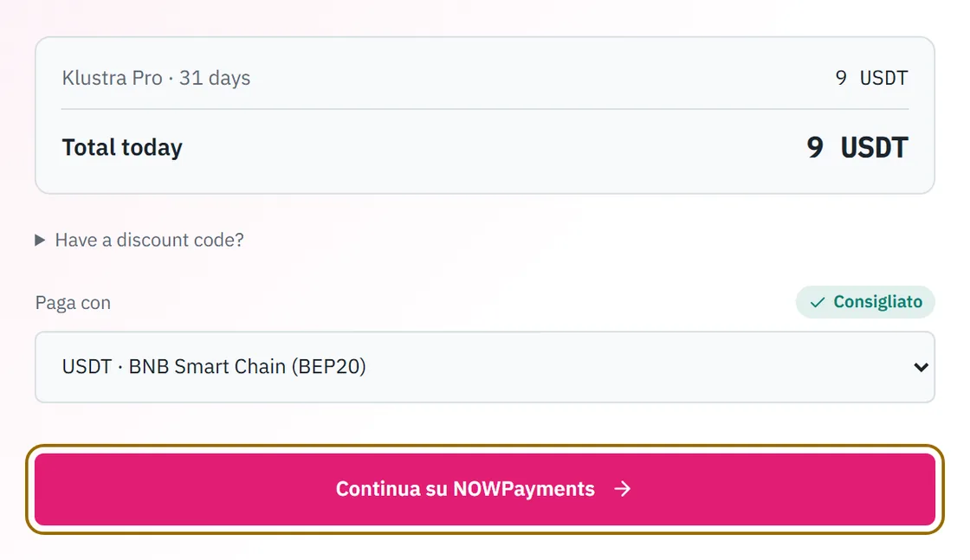Click the line item price 9 USDT

(x=871, y=78)
